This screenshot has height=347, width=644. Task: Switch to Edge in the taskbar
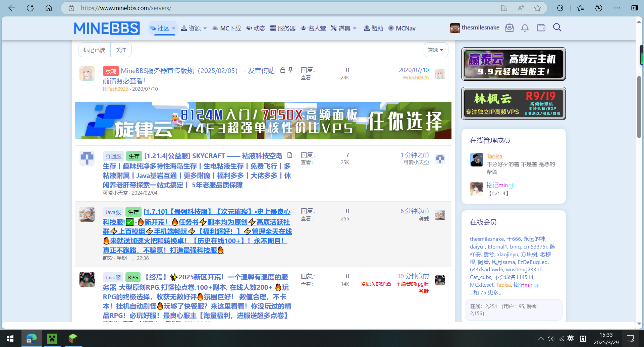[32, 339]
